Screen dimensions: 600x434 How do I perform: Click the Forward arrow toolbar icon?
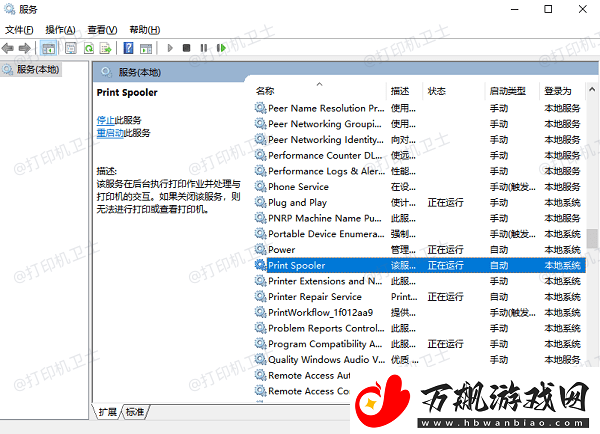tap(24, 48)
